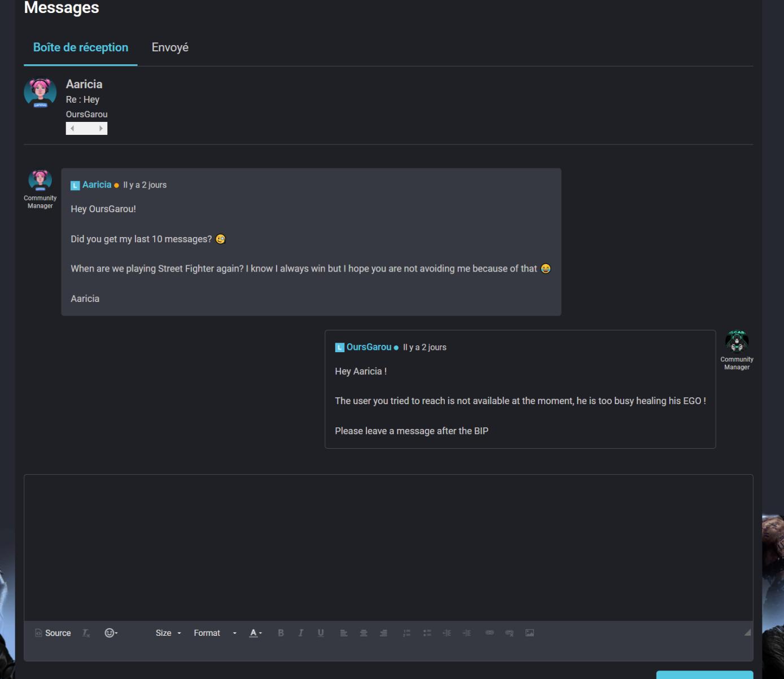Select the Boîte de réception tab
The image size is (784, 679).
point(80,47)
